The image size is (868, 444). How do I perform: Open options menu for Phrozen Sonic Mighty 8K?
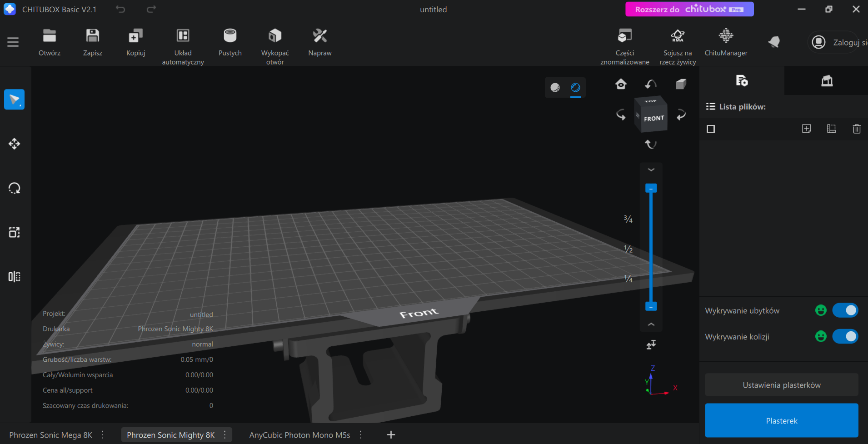pyautogui.click(x=225, y=435)
